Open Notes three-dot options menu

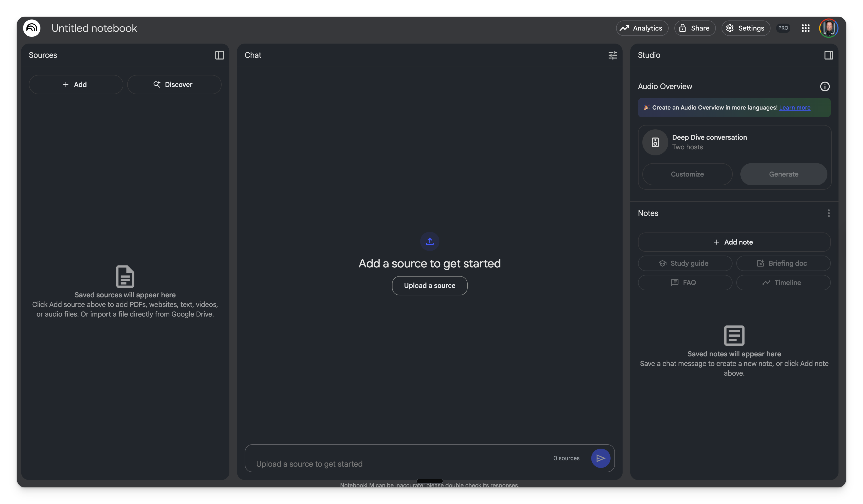[x=828, y=213]
